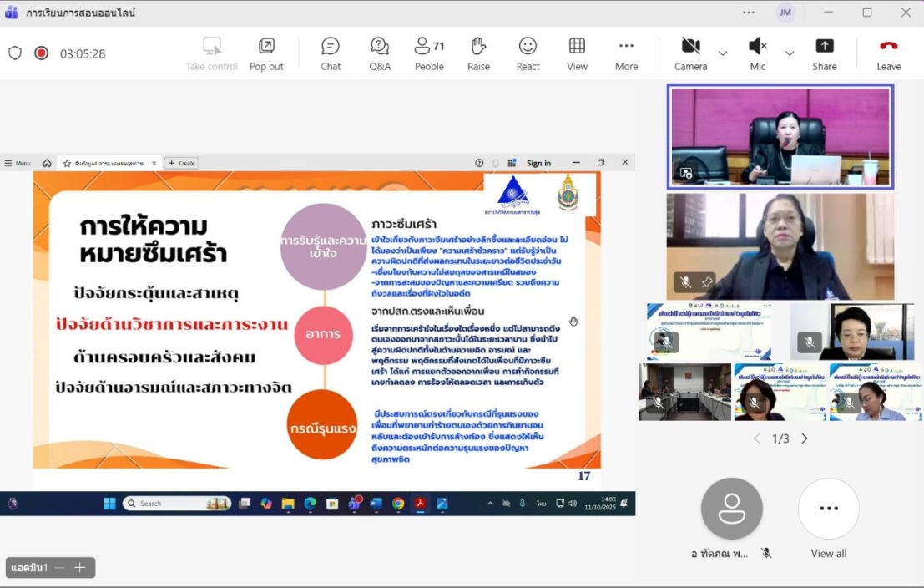Pop out the shared content
The image size is (924, 588).
266,53
